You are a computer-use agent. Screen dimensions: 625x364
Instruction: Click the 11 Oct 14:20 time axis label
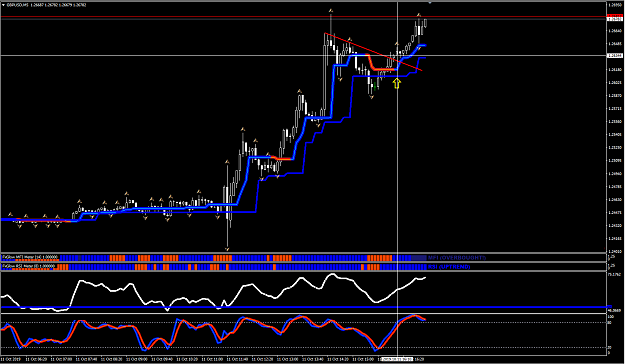338,359
